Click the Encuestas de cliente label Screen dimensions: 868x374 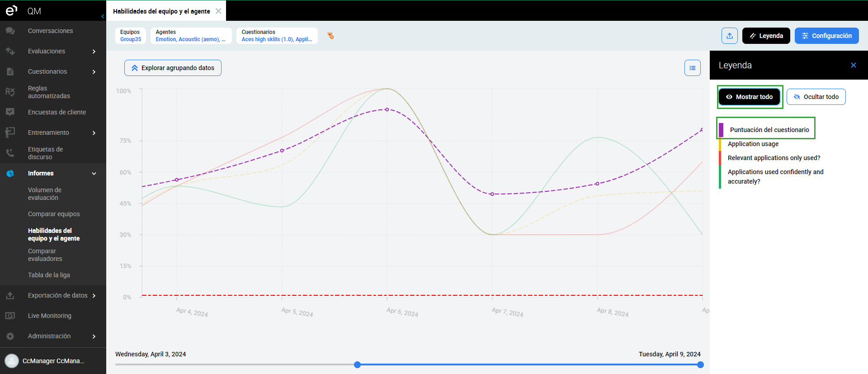[x=57, y=112]
